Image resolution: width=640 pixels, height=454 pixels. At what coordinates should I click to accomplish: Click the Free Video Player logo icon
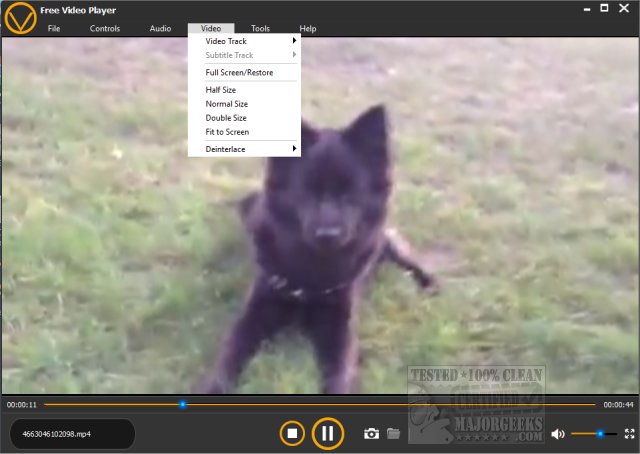20,18
